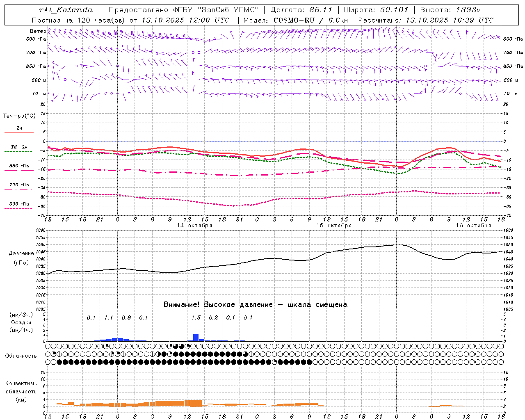Click the (км) convective cloud unit label
525x420 pixels.
[x=21, y=399]
